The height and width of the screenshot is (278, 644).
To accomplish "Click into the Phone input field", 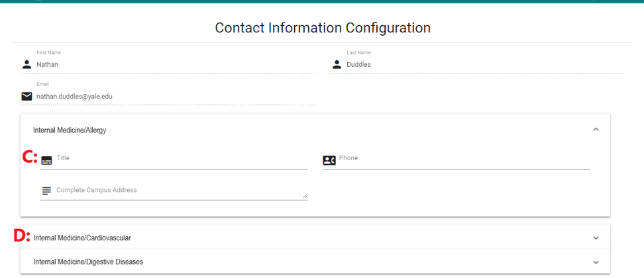I will 464,160.
